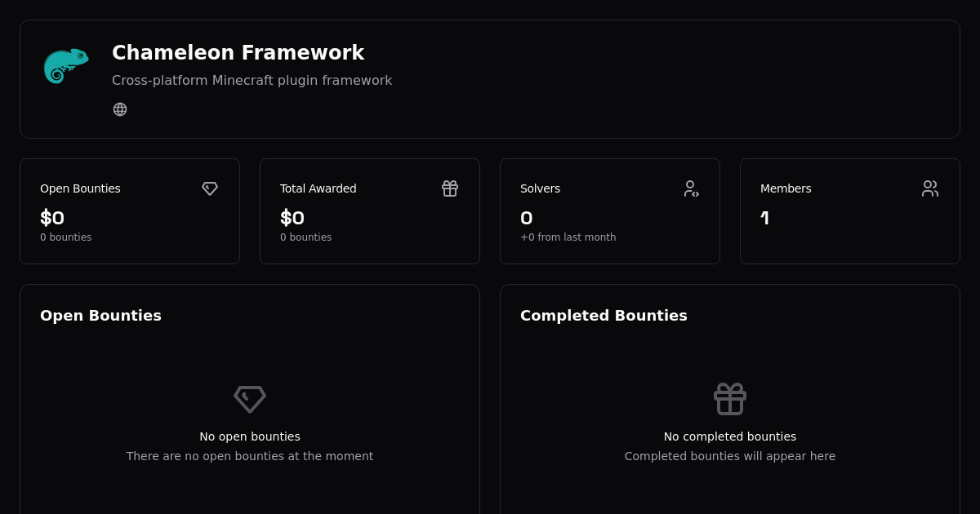
Task: Click the Cross-platform Minecraft plugin framework description
Action: point(252,81)
